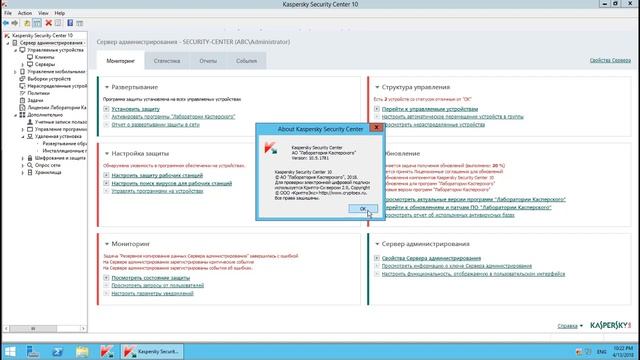Viewport: 640px width, 360px height.
Task: Click the Настроить защиту рабочих станций link
Action: tap(157, 176)
